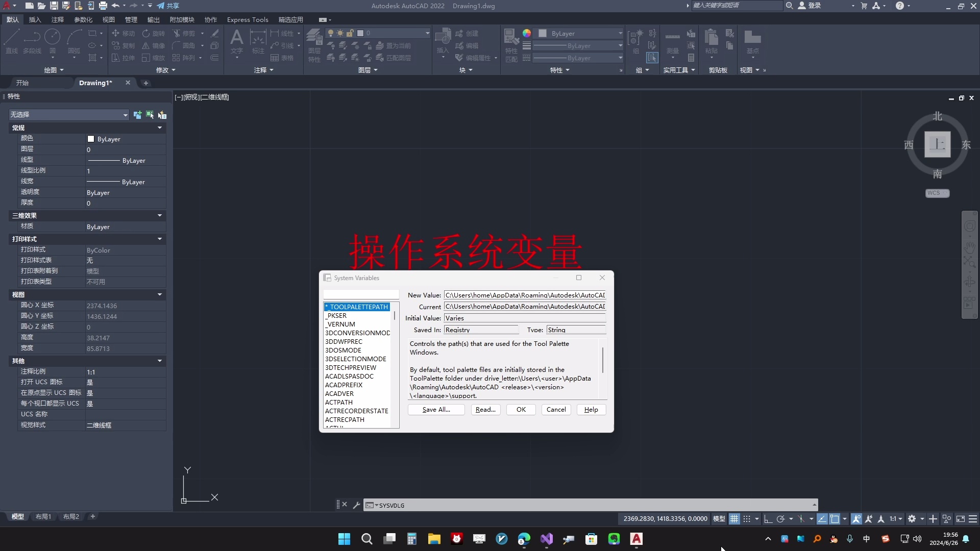The width and height of the screenshot is (980, 551).
Task: Click the customization wrench icon in command line
Action: click(356, 505)
